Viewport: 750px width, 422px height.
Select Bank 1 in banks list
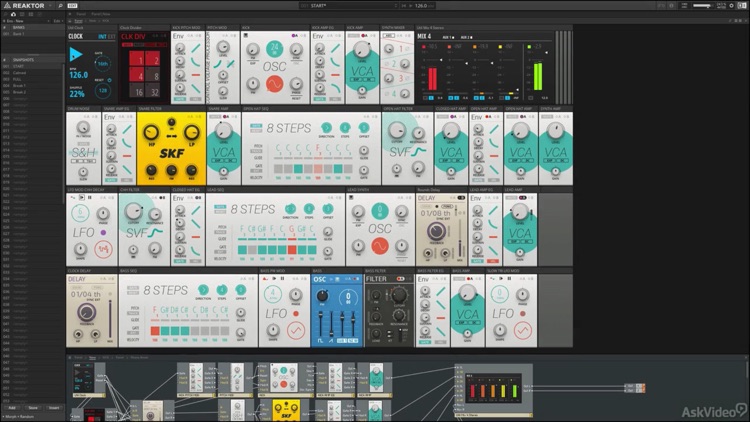pos(33,34)
